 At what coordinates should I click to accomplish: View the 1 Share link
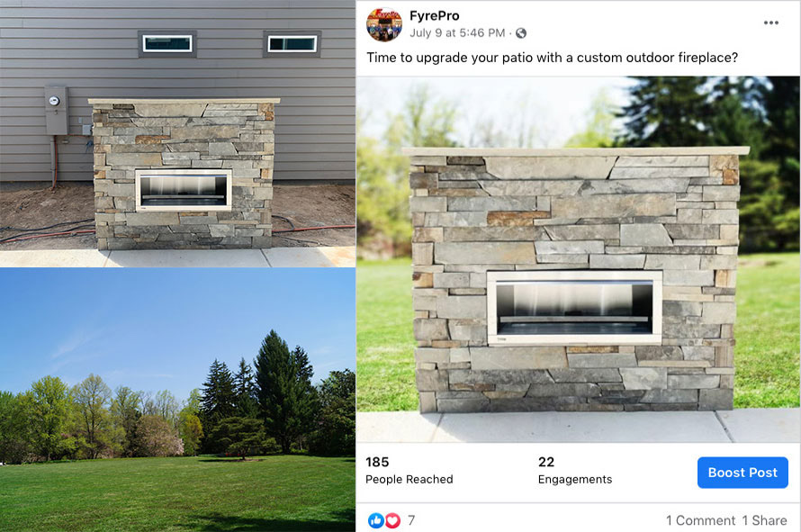pyautogui.click(x=764, y=521)
